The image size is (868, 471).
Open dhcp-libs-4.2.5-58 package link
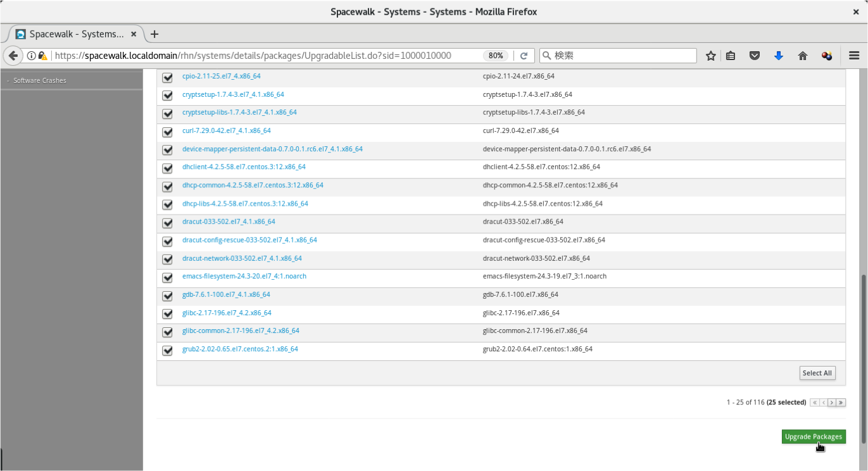tap(245, 204)
